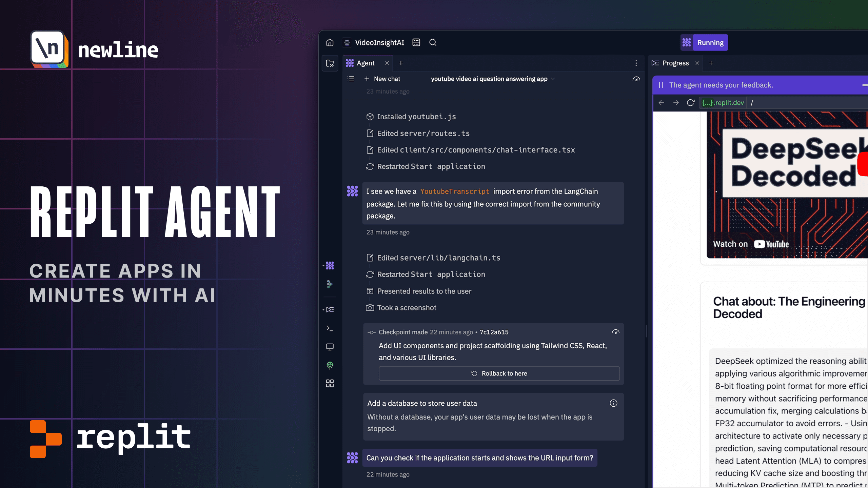Reload the preview page

pos(691,103)
